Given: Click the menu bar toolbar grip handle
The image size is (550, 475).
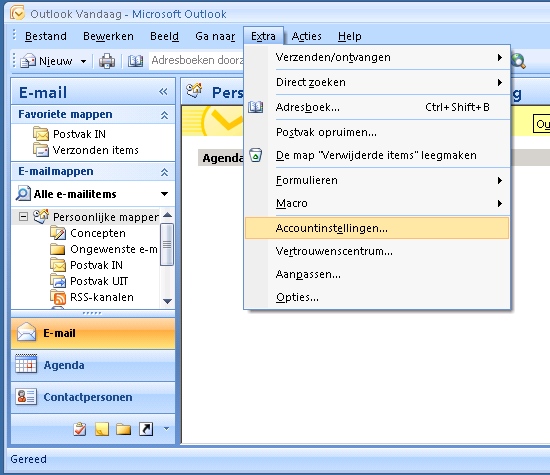Looking at the screenshot, I should click(x=14, y=36).
